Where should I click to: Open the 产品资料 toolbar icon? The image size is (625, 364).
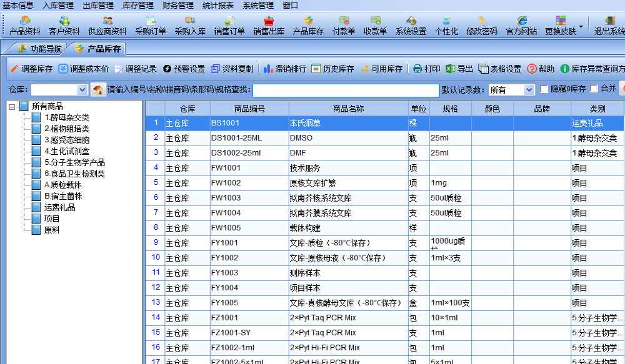(x=24, y=26)
